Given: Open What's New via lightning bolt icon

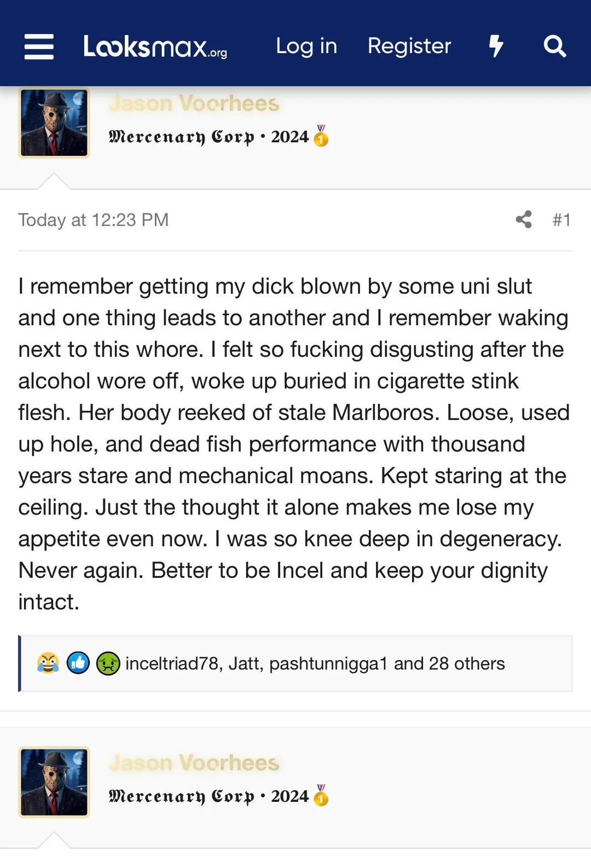Looking at the screenshot, I should [496, 47].
